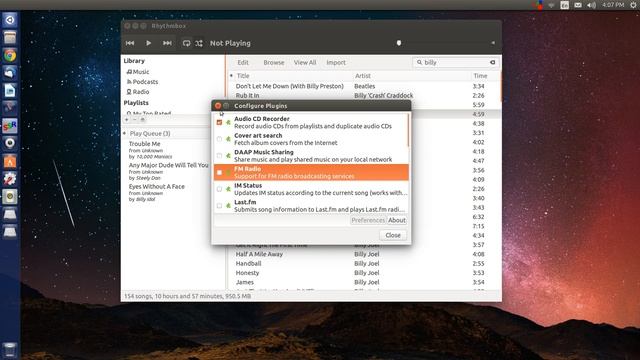Open the Trash in launcher
The width and height of the screenshot is (640, 360).
pyautogui.click(x=10, y=350)
